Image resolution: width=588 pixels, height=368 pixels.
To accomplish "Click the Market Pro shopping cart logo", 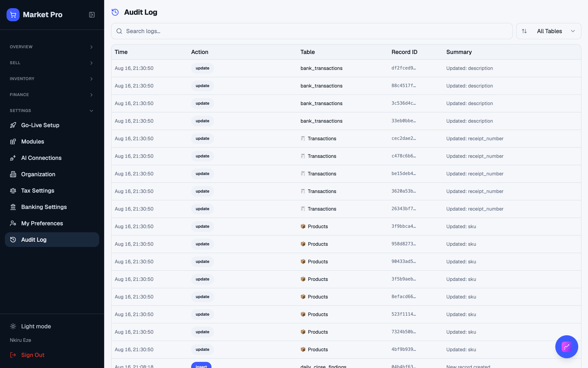I will 13,15.
